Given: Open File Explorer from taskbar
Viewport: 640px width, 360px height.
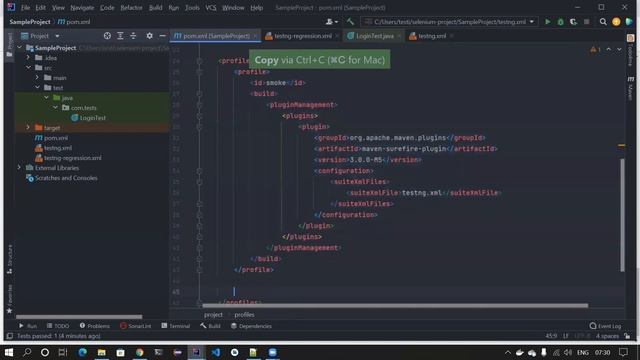Looking at the screenshot, I should pos(102,352).
